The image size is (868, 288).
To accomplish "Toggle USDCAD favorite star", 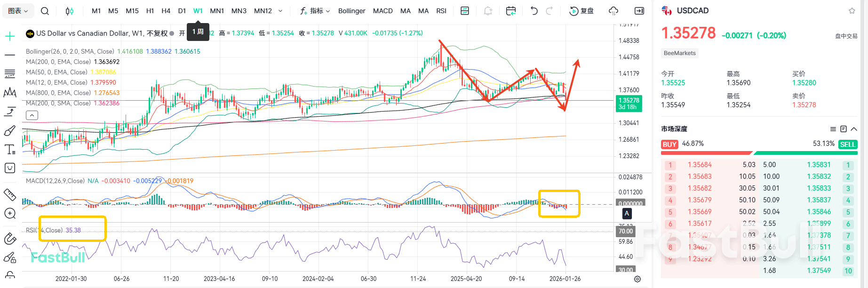I will 852,11.
